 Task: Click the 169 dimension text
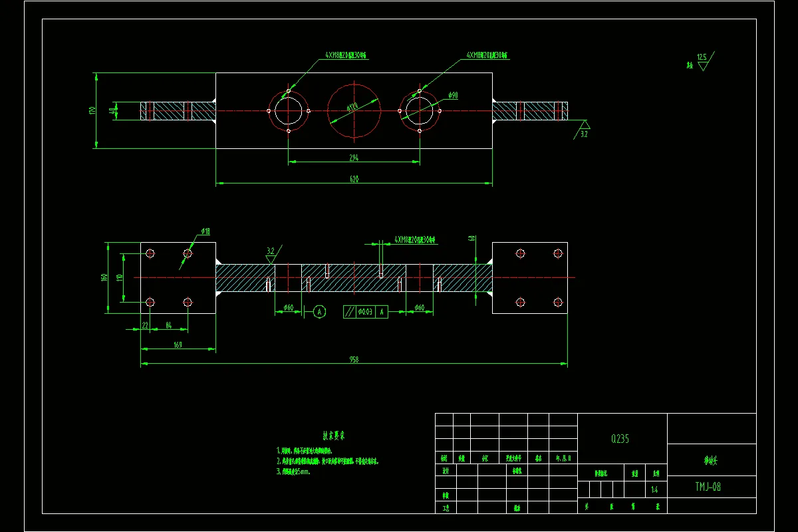point(178,344)
